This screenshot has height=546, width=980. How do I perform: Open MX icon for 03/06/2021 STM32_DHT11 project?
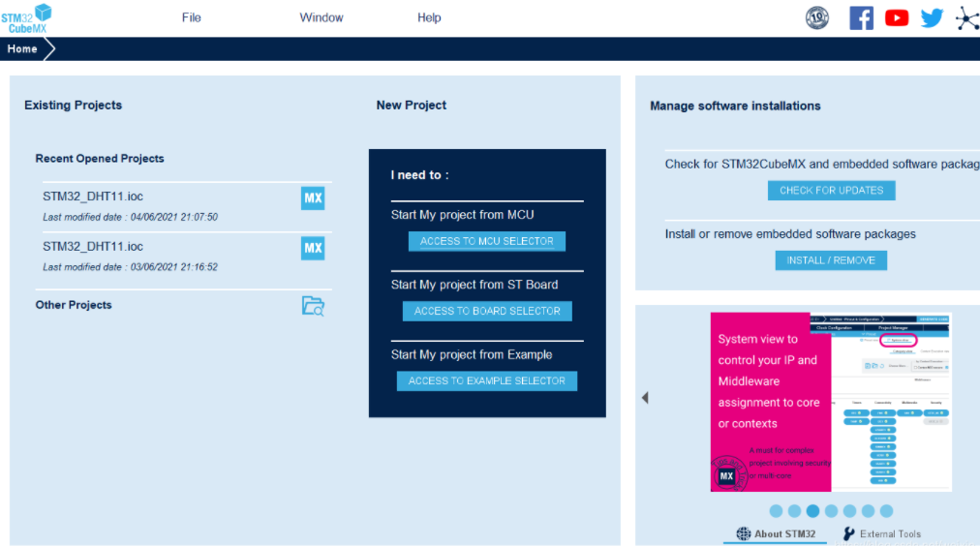coord(313,248)
